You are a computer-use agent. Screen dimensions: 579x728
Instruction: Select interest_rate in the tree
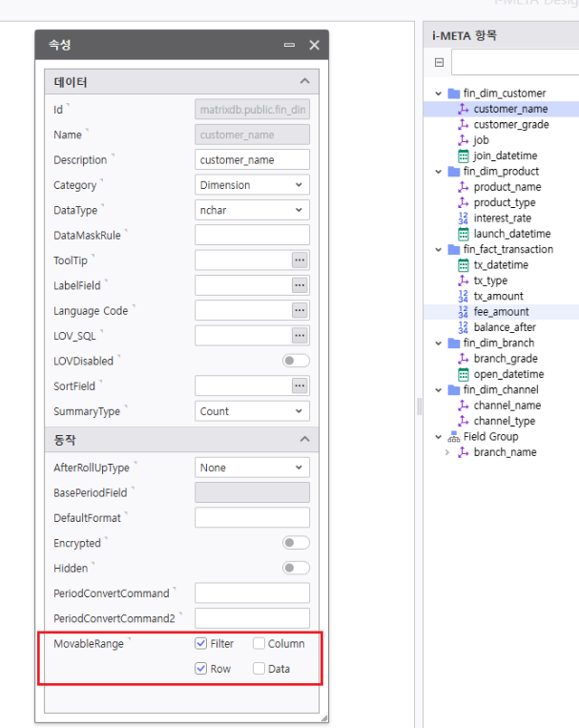(502, 218)
